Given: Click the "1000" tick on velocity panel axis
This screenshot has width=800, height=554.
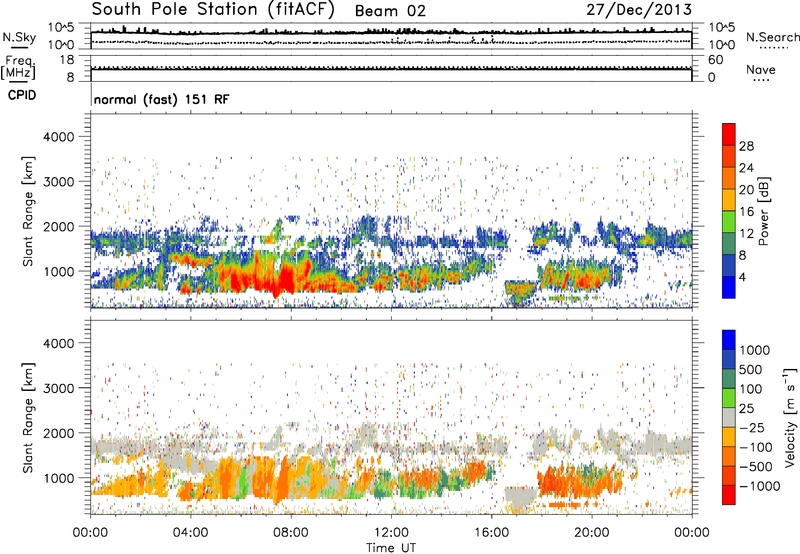Looking at the screenshot, I should click(59, 478).
